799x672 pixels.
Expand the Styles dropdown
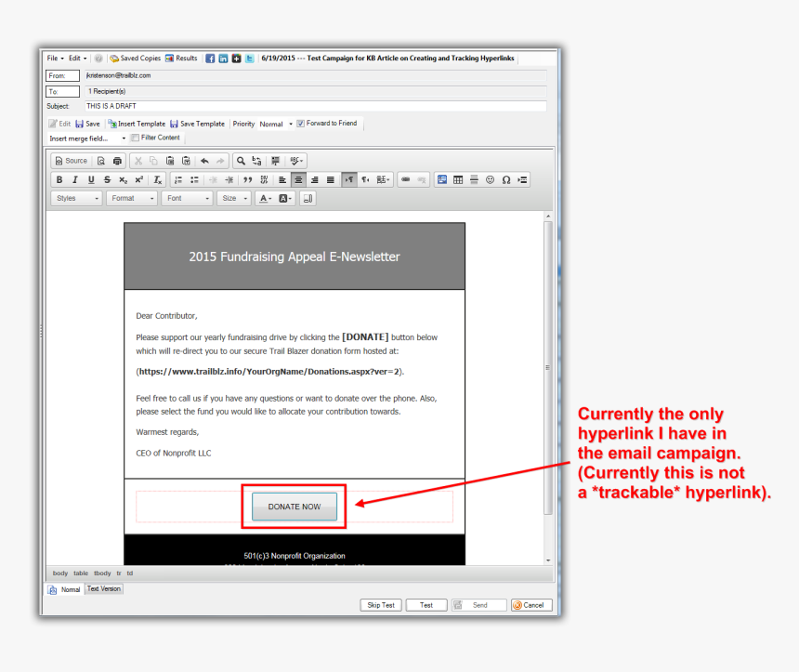click(77, 198)
